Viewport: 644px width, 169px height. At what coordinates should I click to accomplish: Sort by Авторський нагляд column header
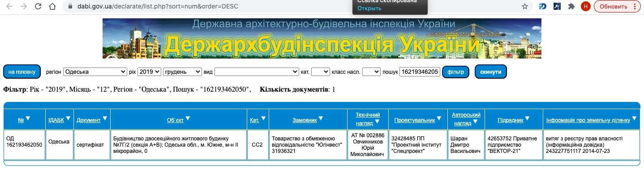(466, 119)
